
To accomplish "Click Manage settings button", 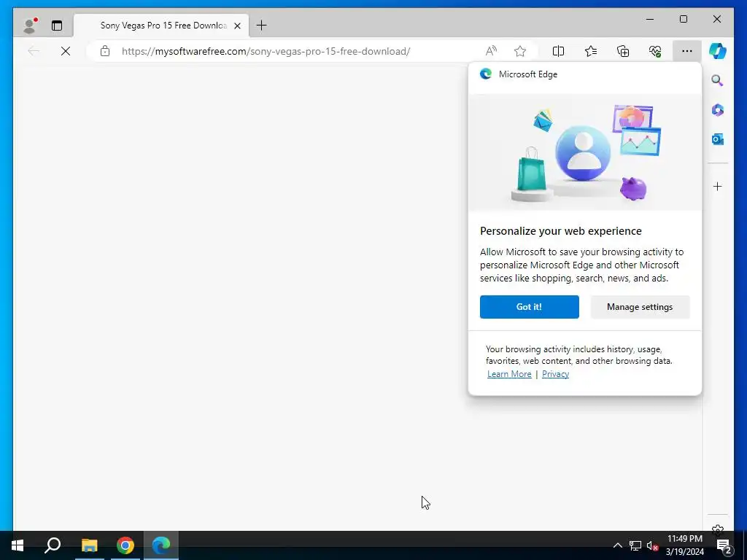I will pos(640,307).
